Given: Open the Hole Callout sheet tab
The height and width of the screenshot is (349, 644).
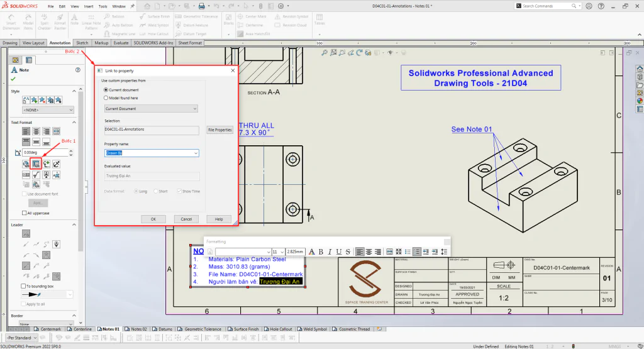Looking at the screenshot, I should pyautogui.click(x=277, y=330).
